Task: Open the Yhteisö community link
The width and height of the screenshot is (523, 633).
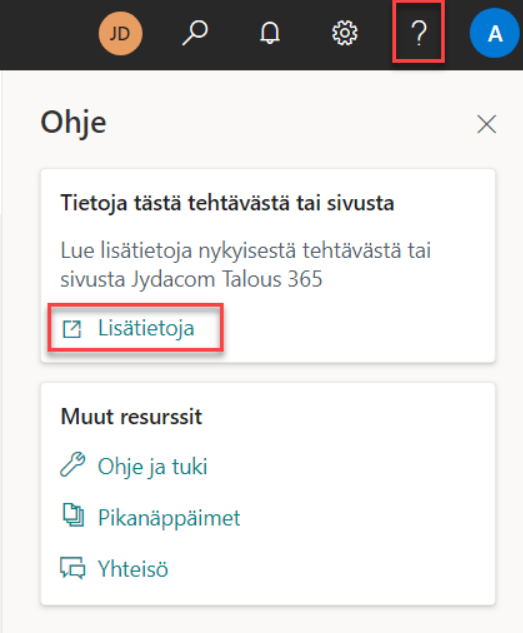Action: 133,569
